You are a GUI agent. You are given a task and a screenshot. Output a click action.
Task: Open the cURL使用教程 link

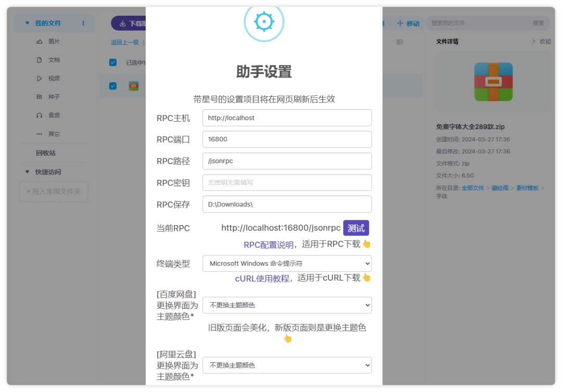262,279
